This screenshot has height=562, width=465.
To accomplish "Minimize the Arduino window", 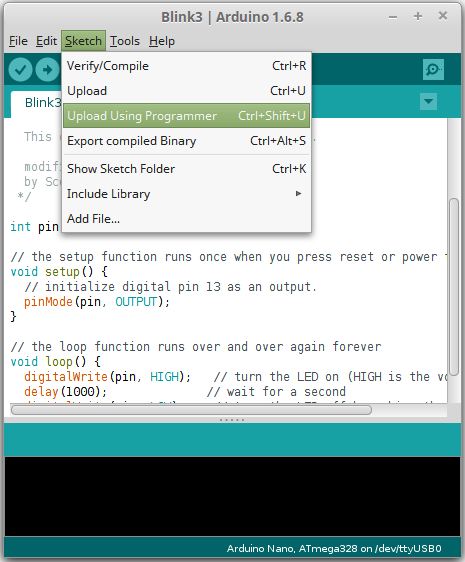I will tap(393, 17).
